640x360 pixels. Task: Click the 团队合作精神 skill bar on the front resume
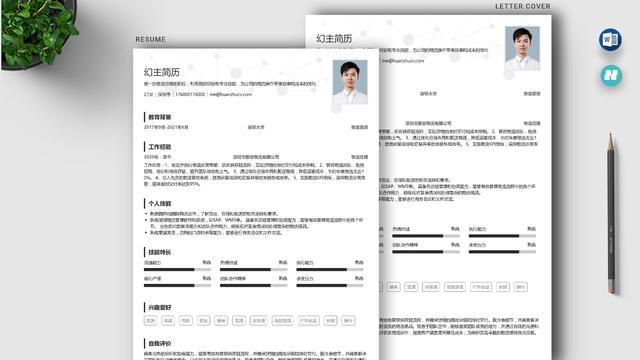point(253,285)
